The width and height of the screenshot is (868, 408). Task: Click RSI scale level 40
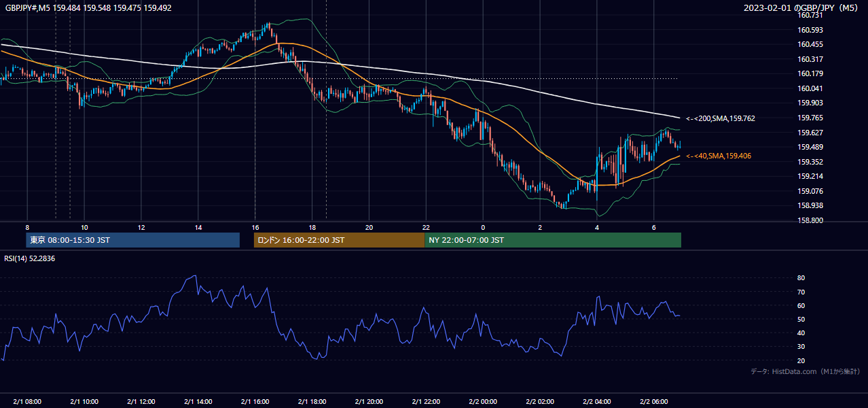(x=801, y=333)
